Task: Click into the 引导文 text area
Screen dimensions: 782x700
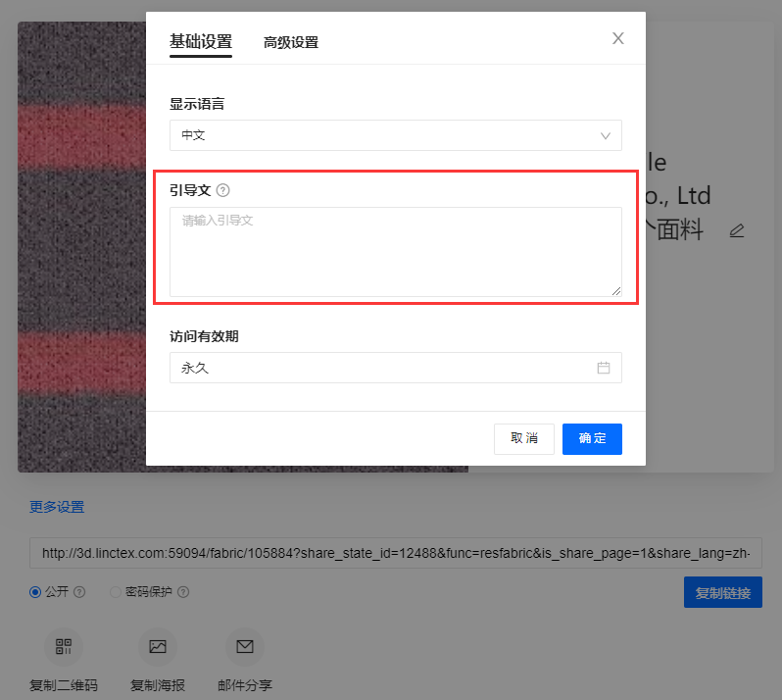Action: 395,251
